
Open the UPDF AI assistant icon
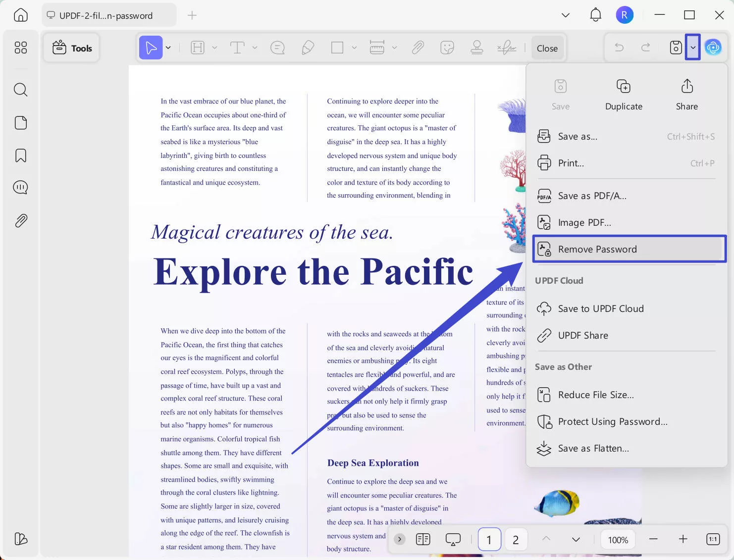pos(713,48)
